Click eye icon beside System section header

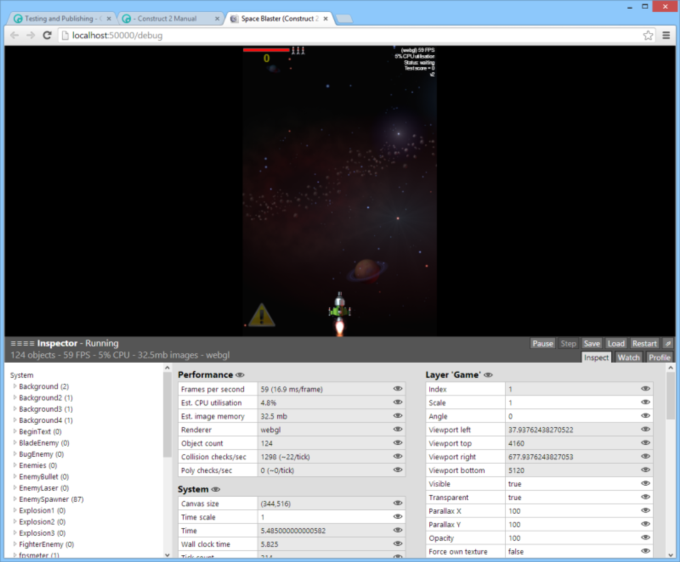coord(215,489)
